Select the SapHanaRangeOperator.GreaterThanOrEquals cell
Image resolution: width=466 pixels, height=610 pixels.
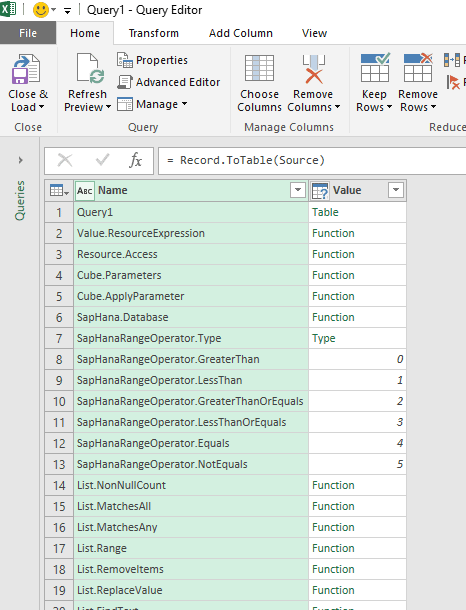191,401
